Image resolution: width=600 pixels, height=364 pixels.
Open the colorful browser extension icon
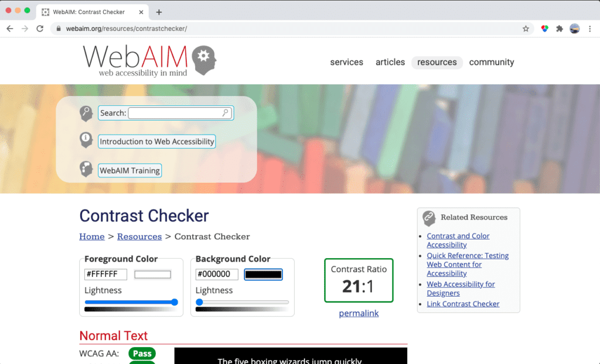[x=544, y=29]
